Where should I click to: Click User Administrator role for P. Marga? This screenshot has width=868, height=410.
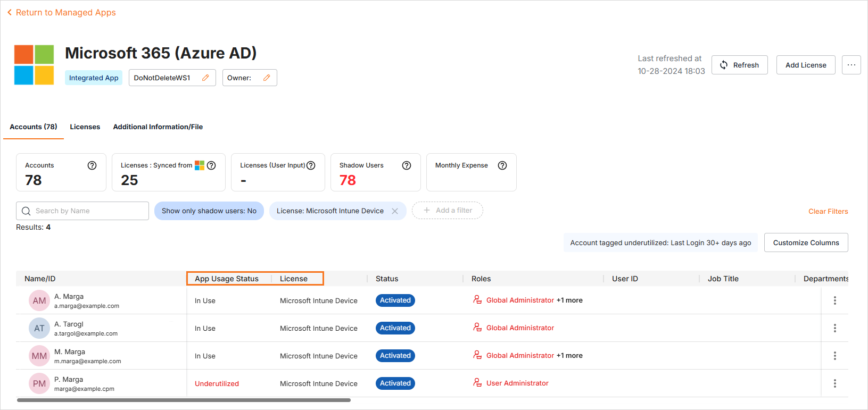pos(517,383)
